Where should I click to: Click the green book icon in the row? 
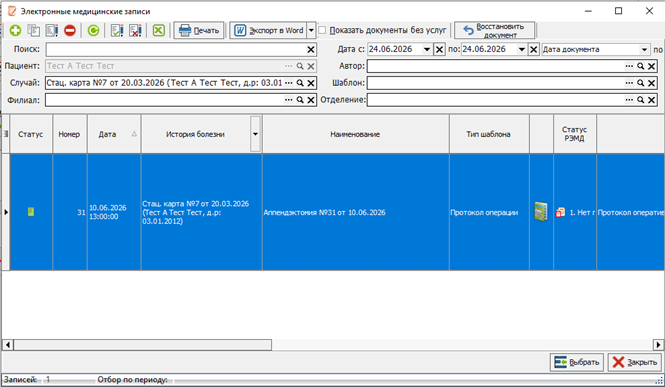coord(541,212)
